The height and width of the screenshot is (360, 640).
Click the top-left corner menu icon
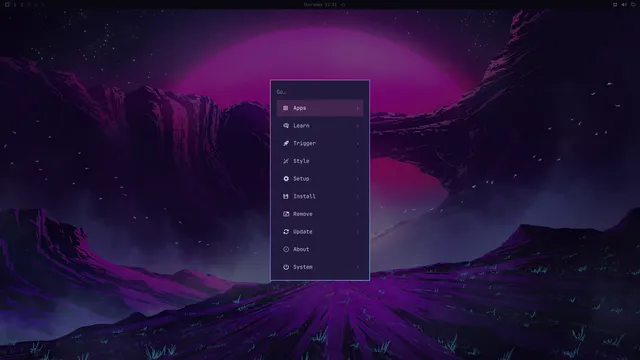[7, 4]
